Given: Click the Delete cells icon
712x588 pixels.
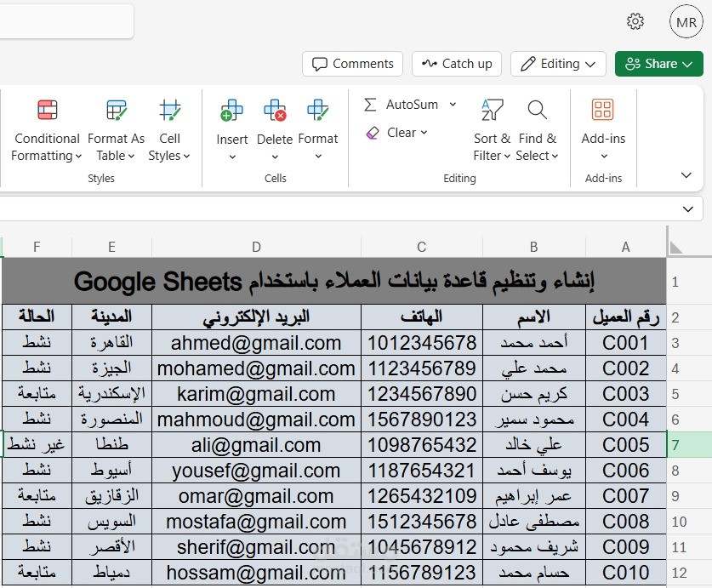Looking at the screenshot, I should [275, 111].
